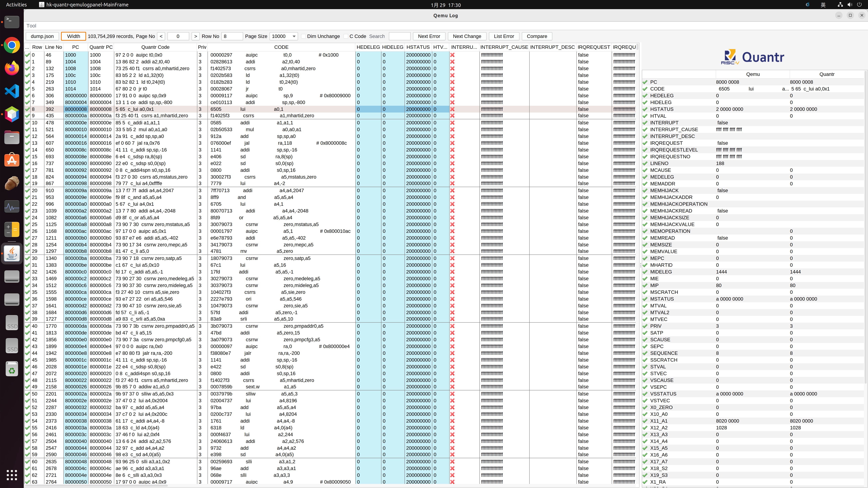Click the red X interrupt icon in row 20

tap(452, 191)
